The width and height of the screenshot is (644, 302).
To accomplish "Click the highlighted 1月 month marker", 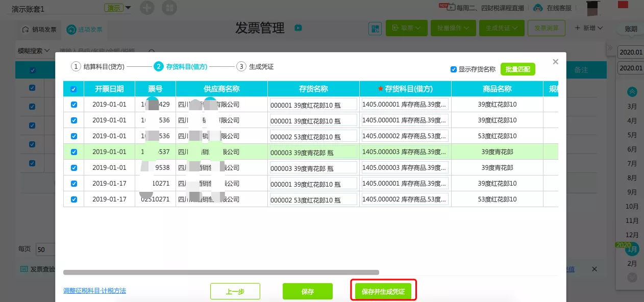I will 632,249.
